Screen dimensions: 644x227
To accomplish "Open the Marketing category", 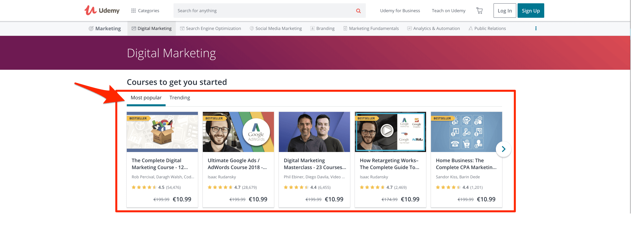I will (x=105, y=29).
